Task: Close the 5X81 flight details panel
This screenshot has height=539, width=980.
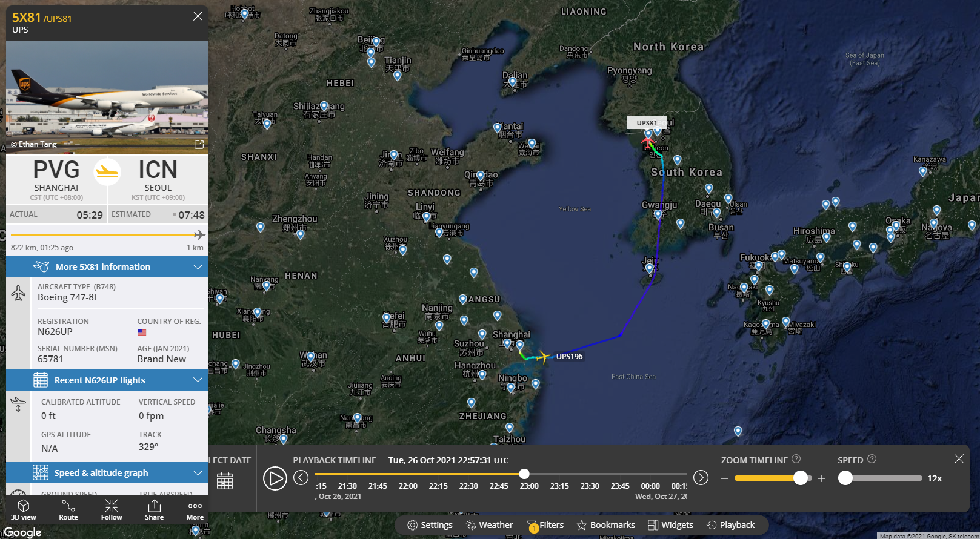Action: tap(198, 16)
